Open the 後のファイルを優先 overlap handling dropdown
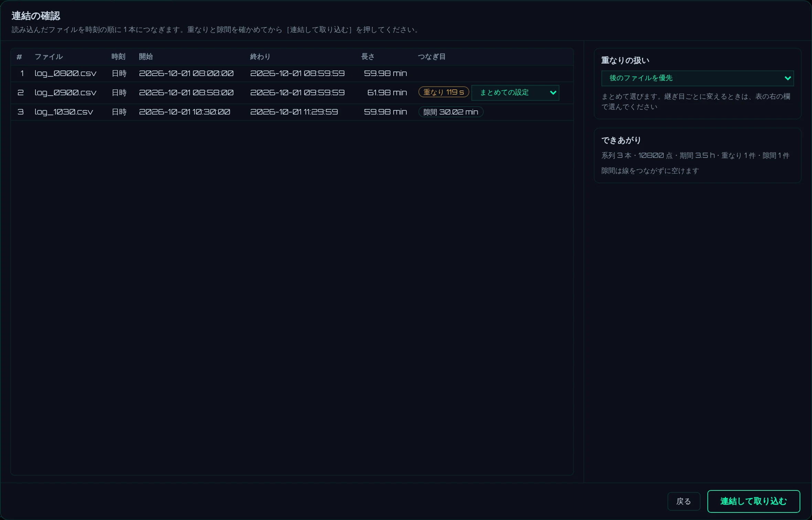The image size is (812, 520). pyautogui.click(x=697, y=78)
